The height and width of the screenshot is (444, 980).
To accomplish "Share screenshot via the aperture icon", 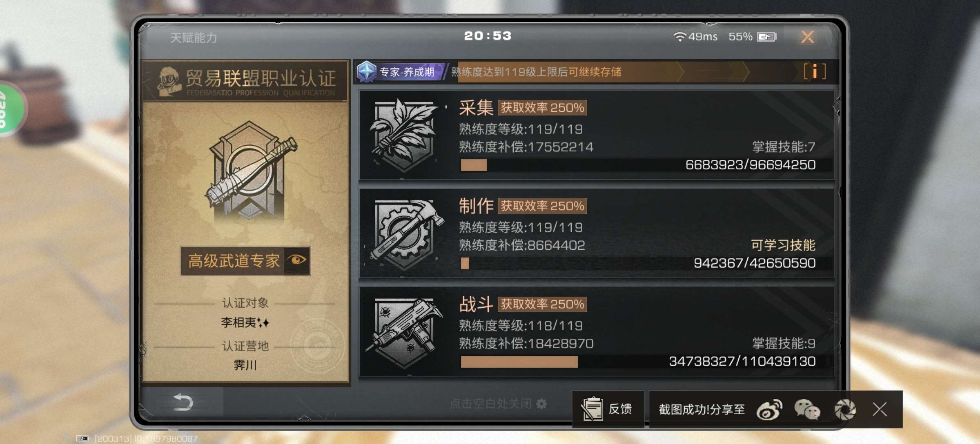I will [x=844, y=409].
